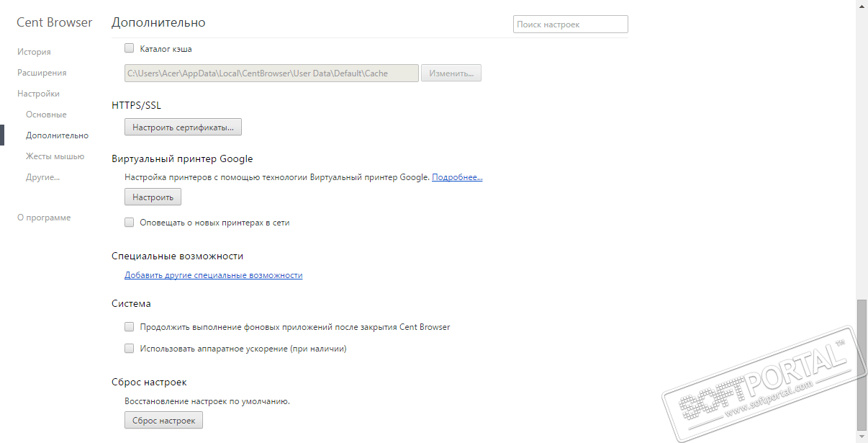Enable background apps after closing Cent Browser
The width and height of the screenshot is (868, 443).
click(130, 327)
